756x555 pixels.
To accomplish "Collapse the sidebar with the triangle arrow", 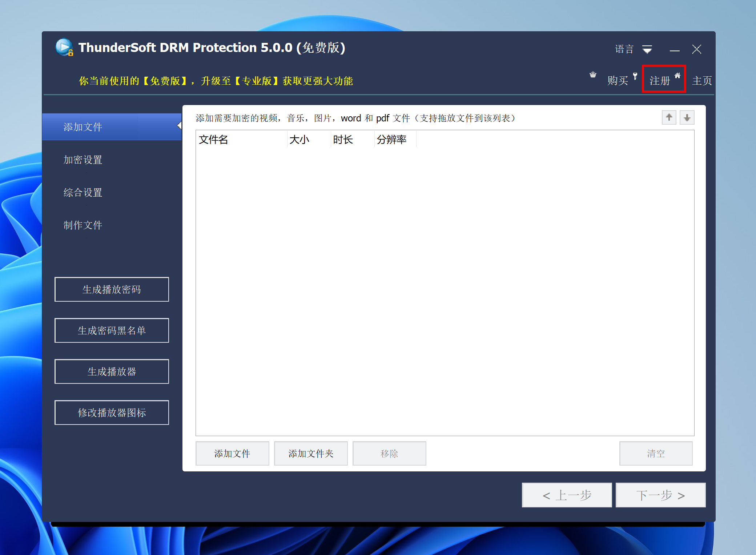I will [x=179, y=126].
